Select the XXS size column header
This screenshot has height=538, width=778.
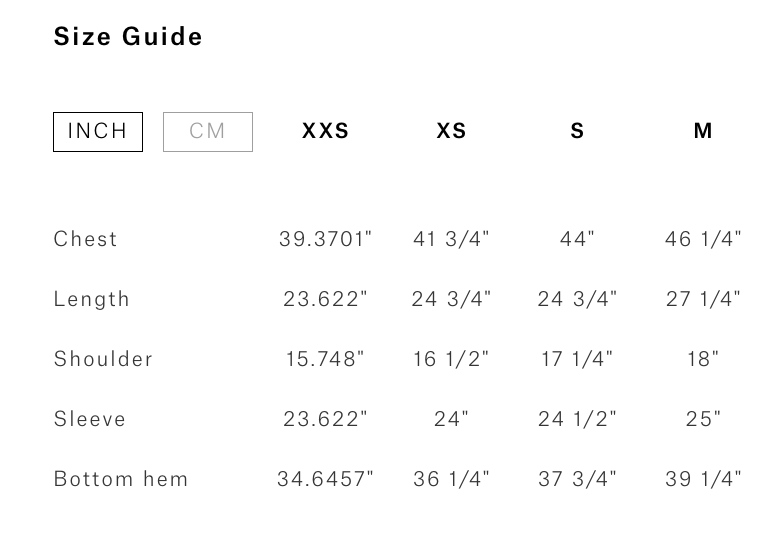coord(325,131)
